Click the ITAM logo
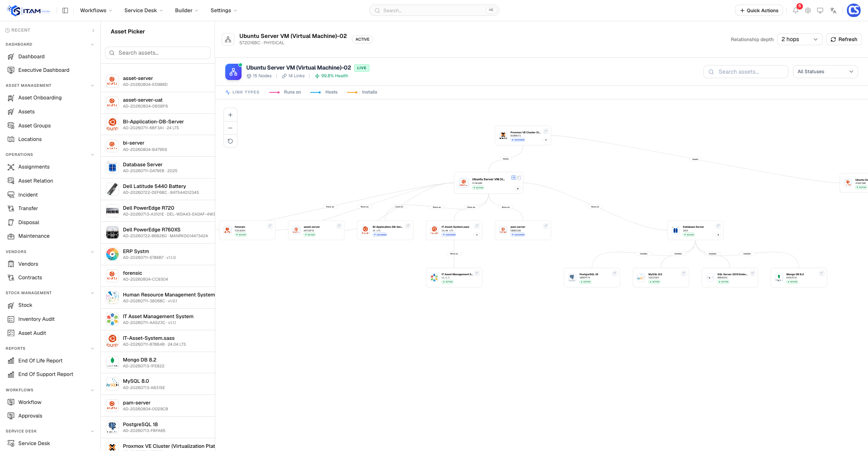The height and width of the screenshot is (451, 868). pos(28,10)
